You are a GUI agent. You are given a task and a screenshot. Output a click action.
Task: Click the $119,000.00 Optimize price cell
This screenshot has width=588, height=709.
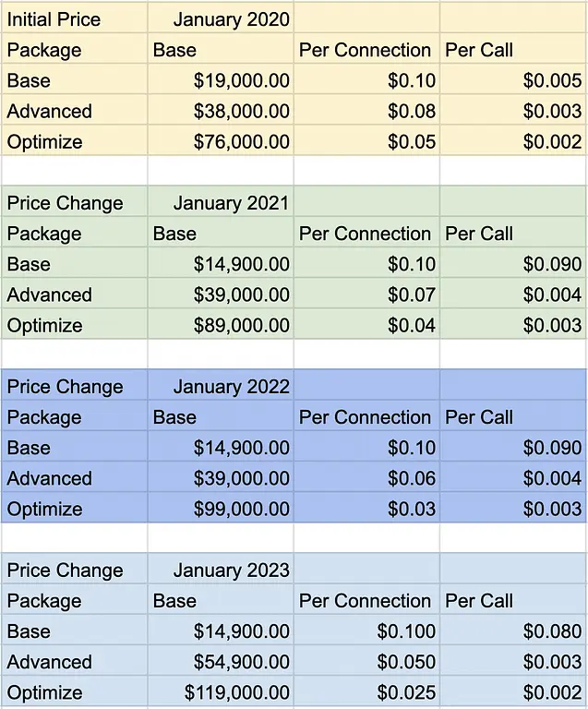[x=237, y=692]
